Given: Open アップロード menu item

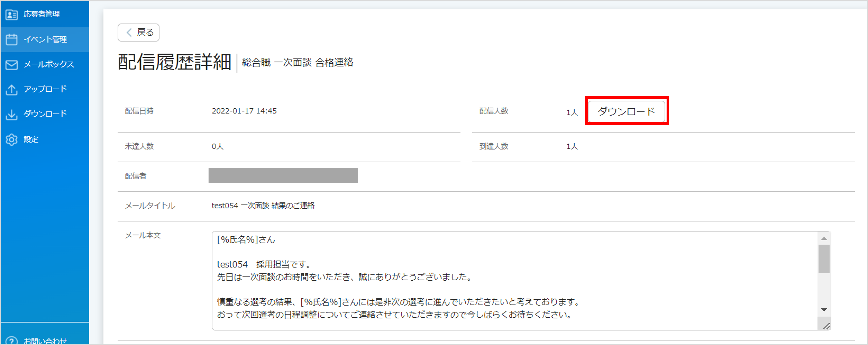Looking at the screenshot, I should click(45, 89).
